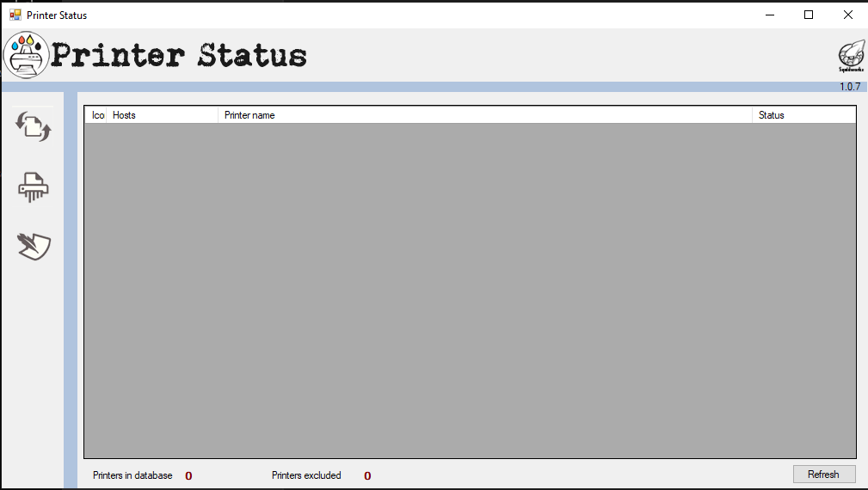This screenshot has height=490, width=868.
Task: Maximize the Printer Status window
Action: [x=808, y=15]
